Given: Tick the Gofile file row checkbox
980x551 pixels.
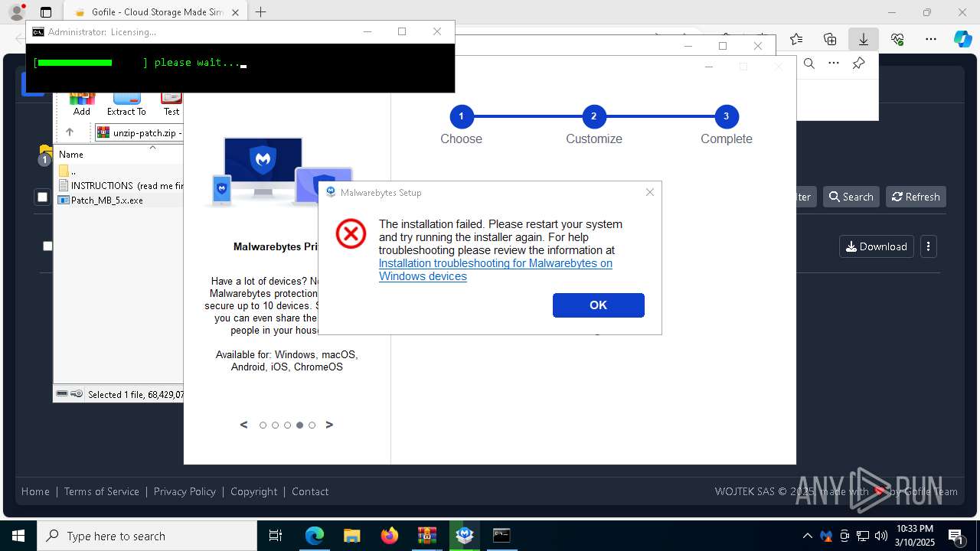Looking at the screenshot, I should (47, 246).
